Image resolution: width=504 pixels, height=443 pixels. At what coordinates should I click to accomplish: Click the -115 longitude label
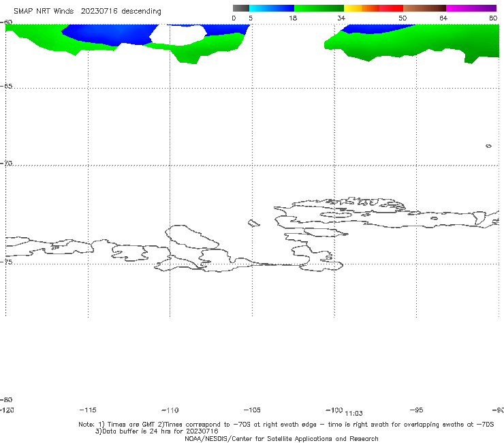pos(88,410)
